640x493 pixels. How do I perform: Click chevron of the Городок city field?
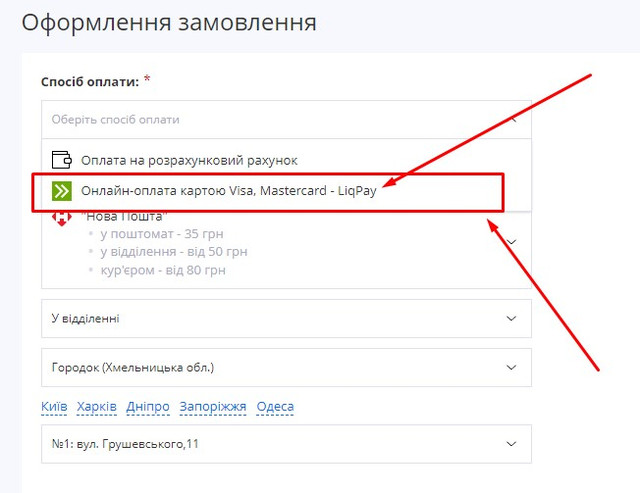tap(511, 367)
